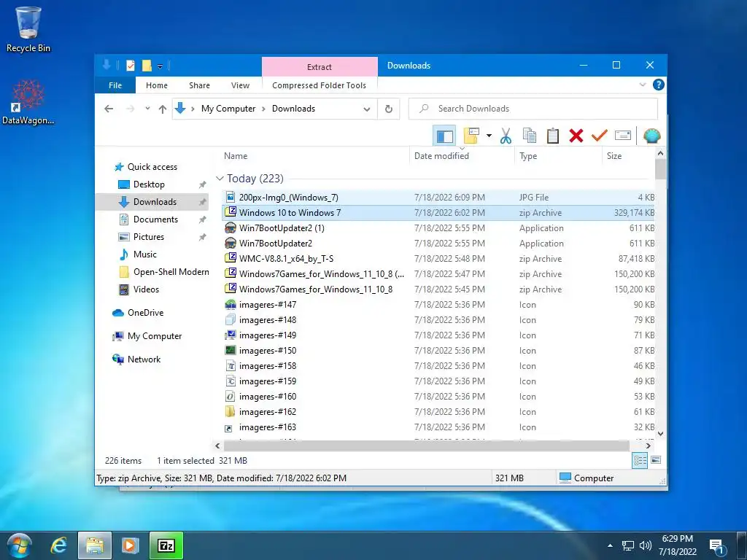Screen dimensions: 747x560
Task: Click the Paste clipboard icon
Action: click(x=553, y=136)
